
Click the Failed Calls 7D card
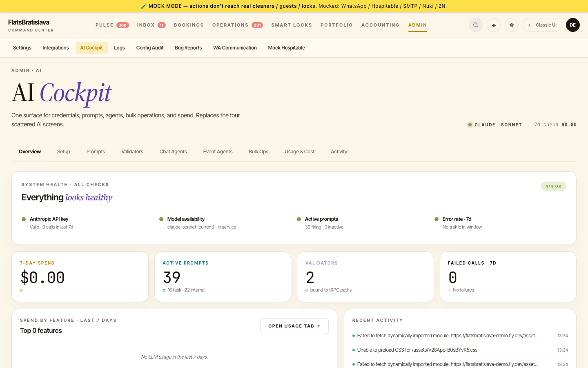pos(508,277)
